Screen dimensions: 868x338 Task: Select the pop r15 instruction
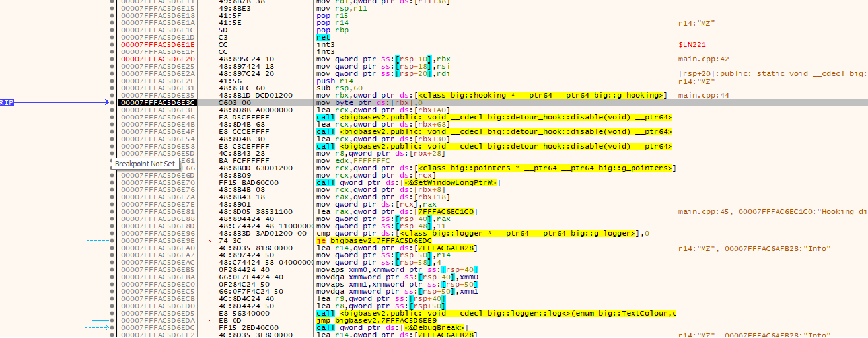331,16
